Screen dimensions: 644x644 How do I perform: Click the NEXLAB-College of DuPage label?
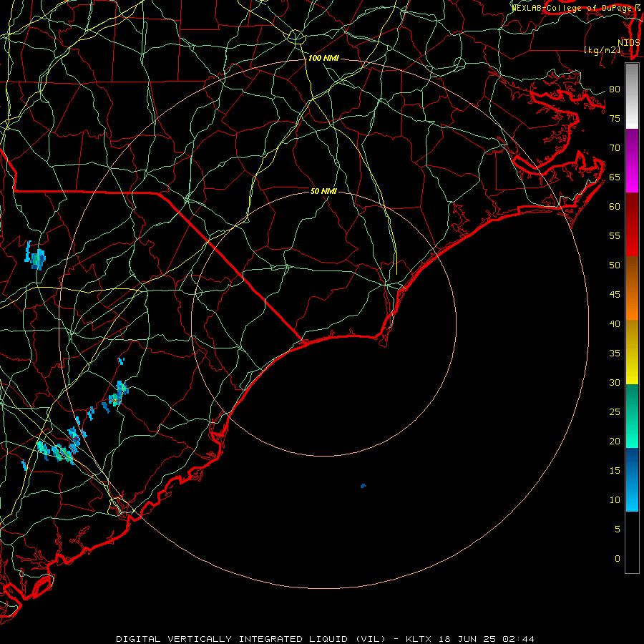tap(573, 8)
